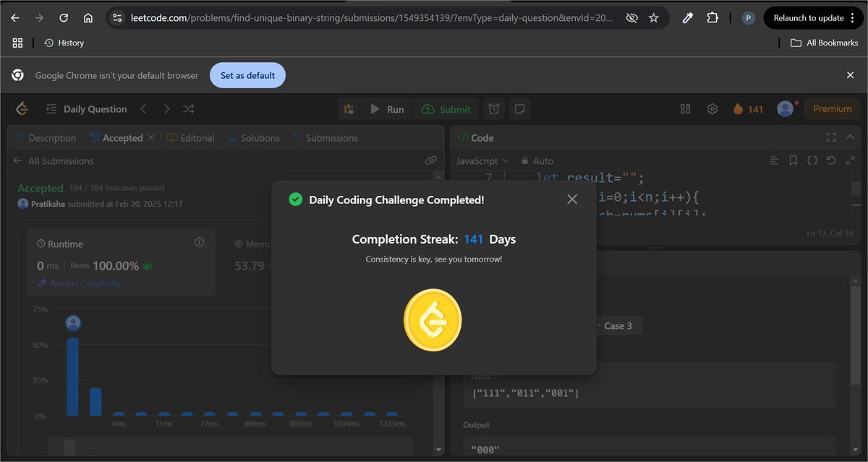Viewport: 868px width, 462px height.
Task: Open the timer alarm clock icon
Action: (x=494, y=109)
